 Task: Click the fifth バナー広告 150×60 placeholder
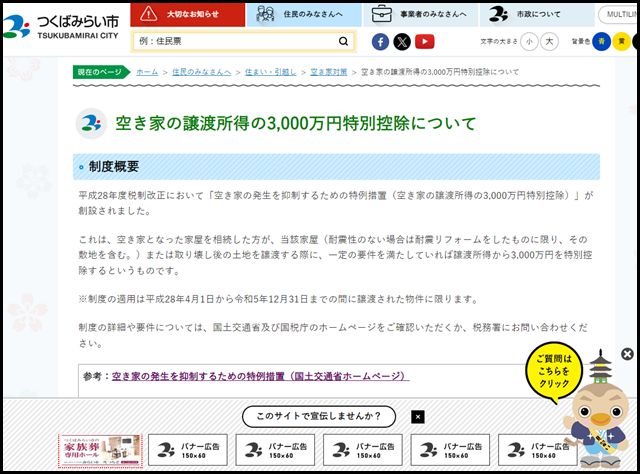point(538,450)
